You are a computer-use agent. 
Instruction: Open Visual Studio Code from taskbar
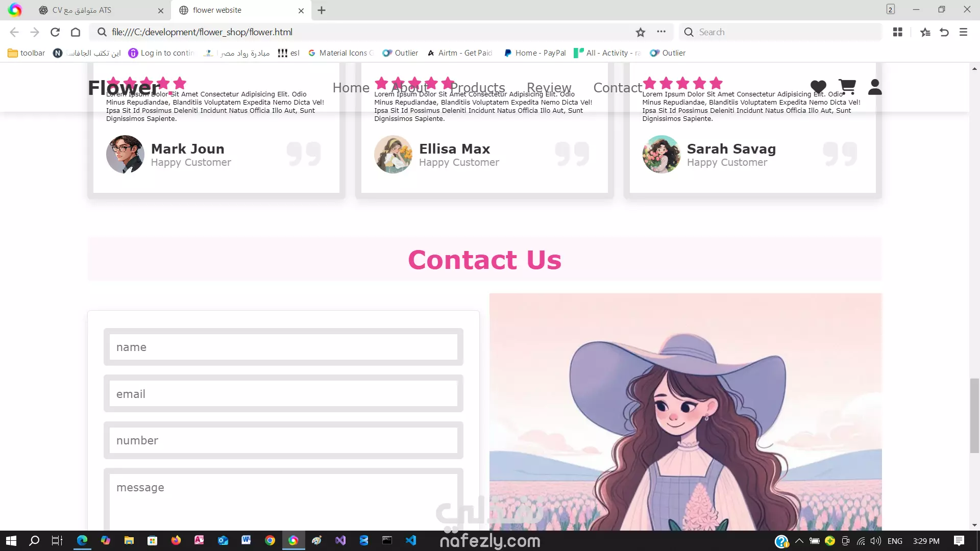411,540
